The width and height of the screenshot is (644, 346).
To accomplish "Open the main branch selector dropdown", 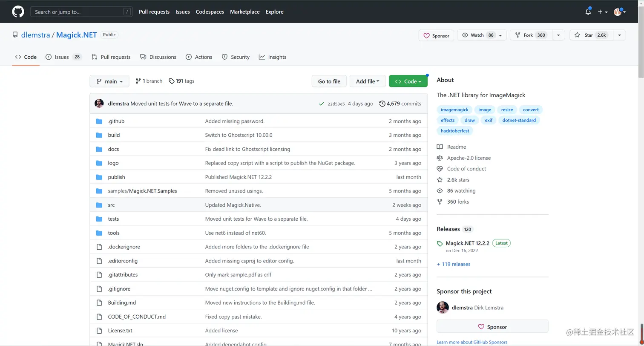I will point(109,81).
